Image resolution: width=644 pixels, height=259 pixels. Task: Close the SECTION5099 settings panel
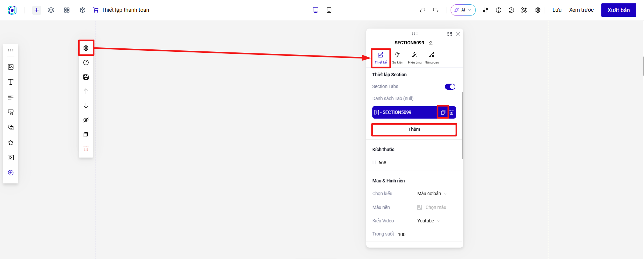(x=458, y=34)
